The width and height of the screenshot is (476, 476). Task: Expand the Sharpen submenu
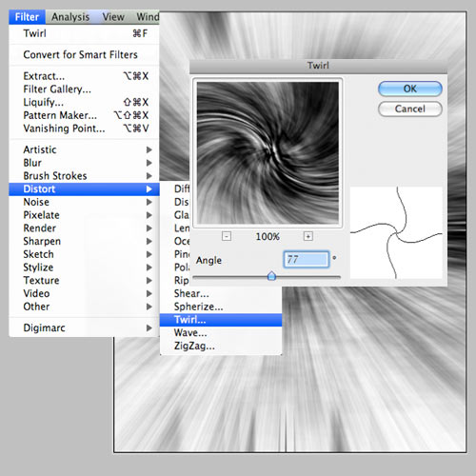pyautogui.click(x=84, y=241)
